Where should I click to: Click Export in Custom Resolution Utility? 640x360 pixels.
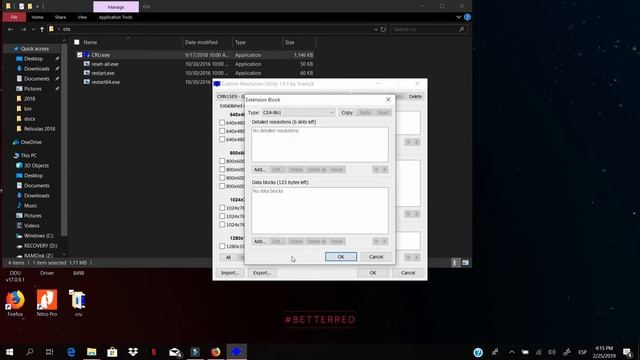[x=262, y=273]
